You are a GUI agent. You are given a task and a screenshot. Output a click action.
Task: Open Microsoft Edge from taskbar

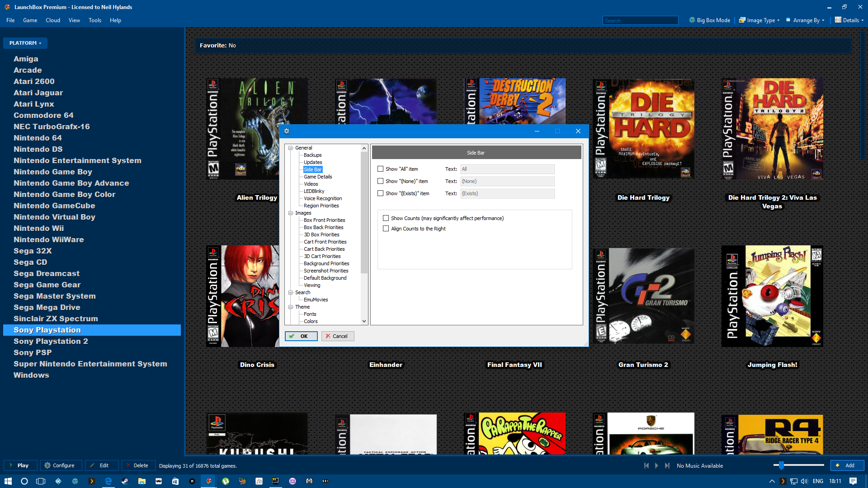click(x=108, y=481)
